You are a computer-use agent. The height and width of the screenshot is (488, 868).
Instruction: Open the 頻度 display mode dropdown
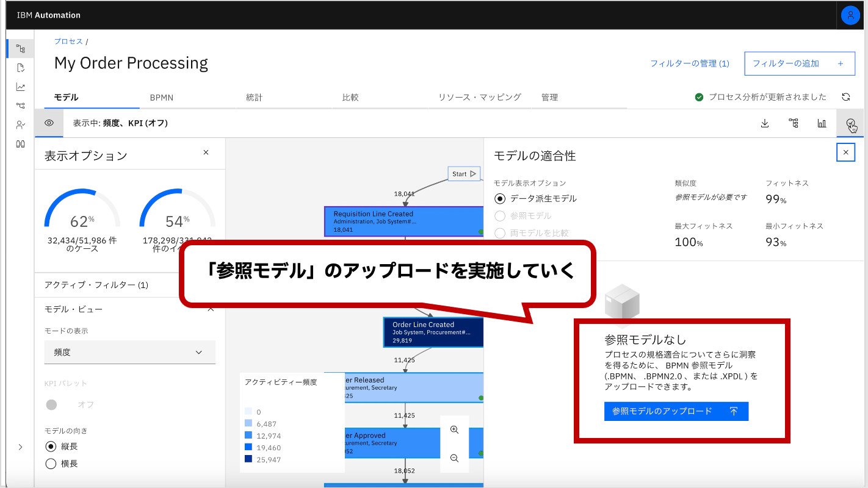[x=129, y=352]
